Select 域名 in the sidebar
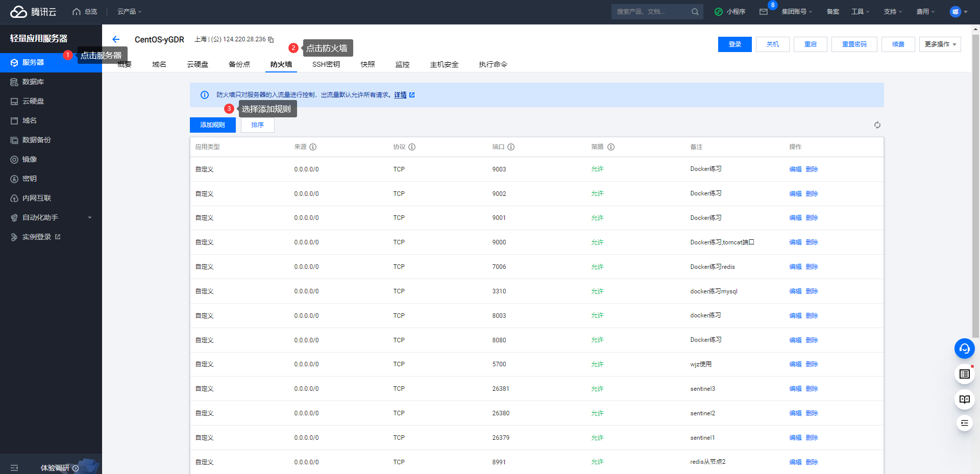Viewport: 980px width, 474px height. click(x=51, y=120)
